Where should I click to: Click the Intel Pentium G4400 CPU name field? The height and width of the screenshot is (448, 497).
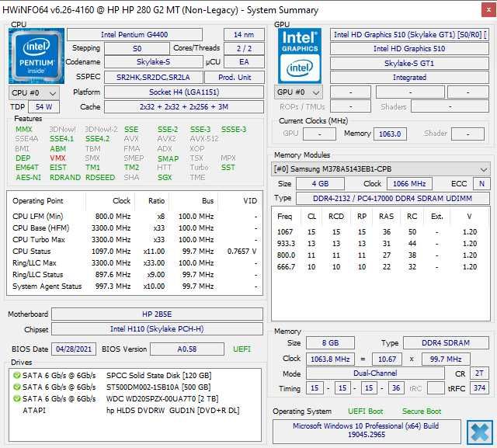pos(134,34)
